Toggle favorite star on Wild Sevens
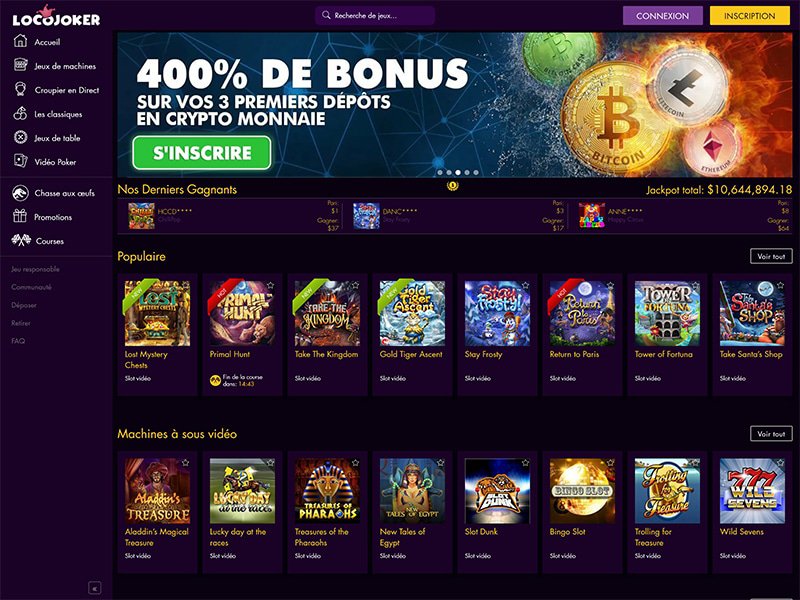The width and height of the screenshot is (800, 600). point(781,463)
